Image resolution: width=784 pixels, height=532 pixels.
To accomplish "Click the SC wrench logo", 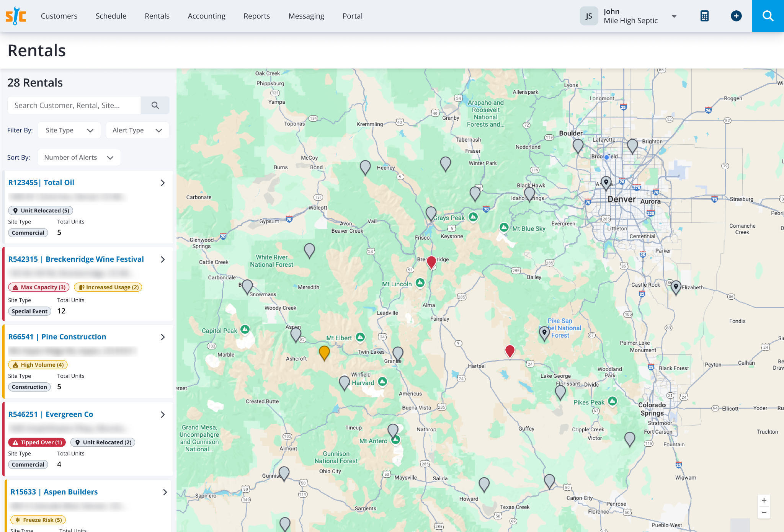I will click(16, 16).
